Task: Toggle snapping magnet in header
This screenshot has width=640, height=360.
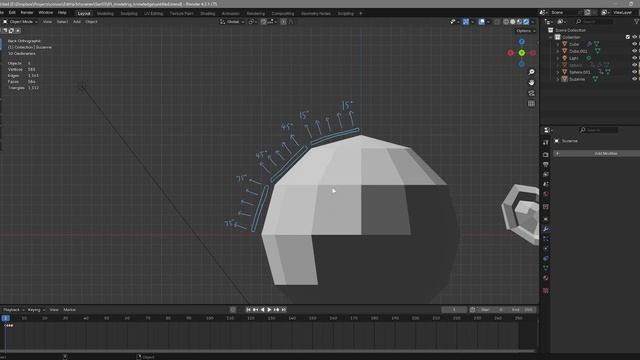Action: click(264, 22)
